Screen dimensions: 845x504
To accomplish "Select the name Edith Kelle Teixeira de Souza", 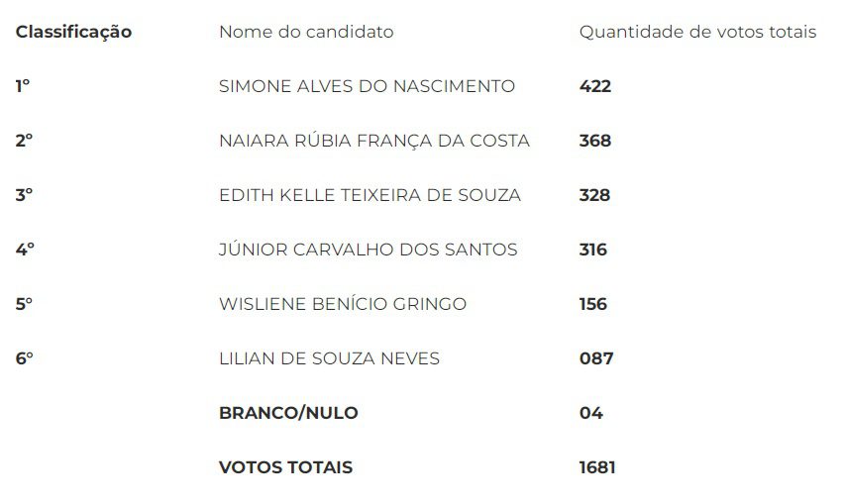I will click(x=370, y=195).
